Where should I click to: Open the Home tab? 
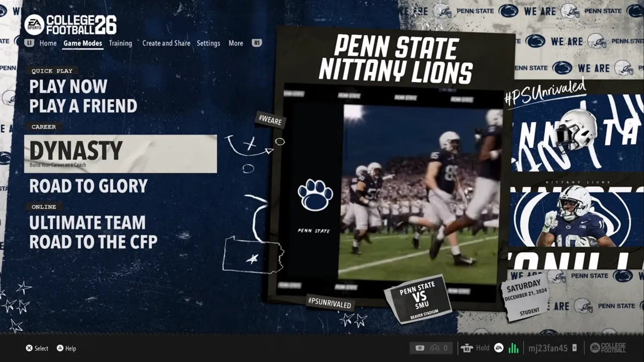click(48, 43)
